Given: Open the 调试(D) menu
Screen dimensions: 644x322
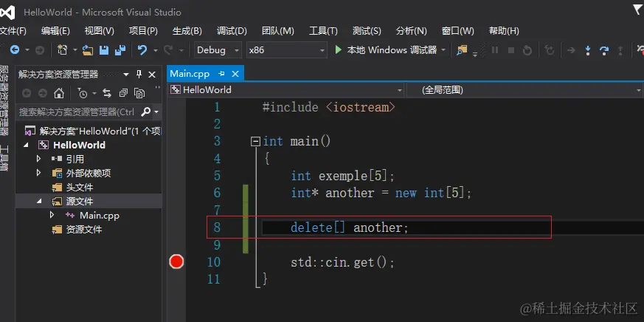Looking at the screenshot, I should click(x=232, y=31).
